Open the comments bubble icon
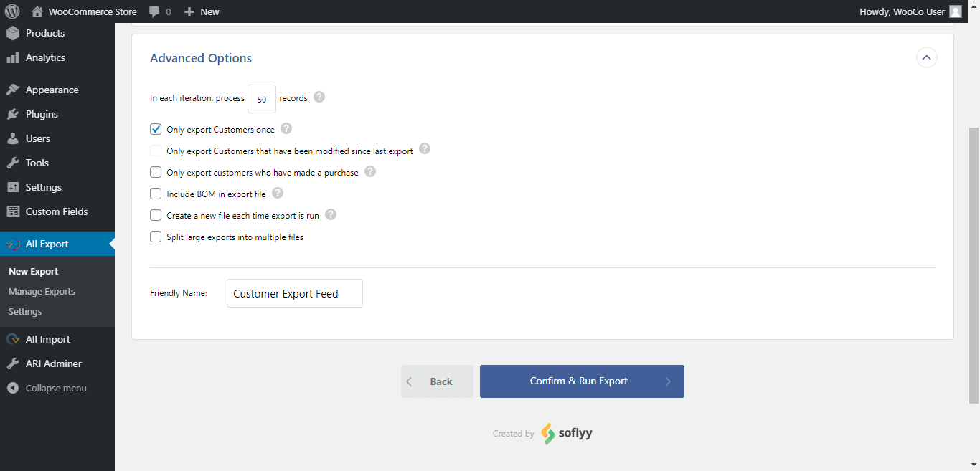This screenshot has width=980, height=471. click(x=154, y=11)
